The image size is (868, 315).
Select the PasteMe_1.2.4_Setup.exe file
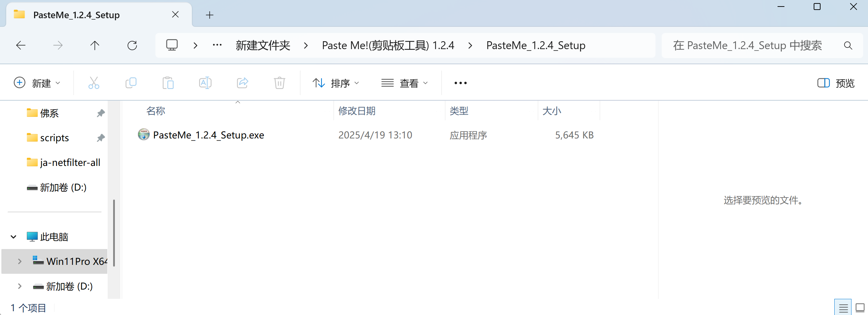(208, 135)
